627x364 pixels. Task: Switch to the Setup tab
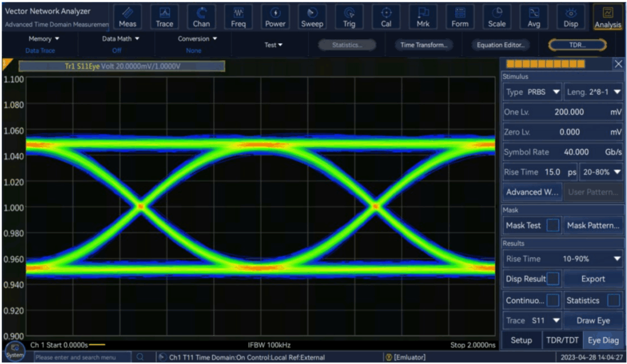pos(521,340)
